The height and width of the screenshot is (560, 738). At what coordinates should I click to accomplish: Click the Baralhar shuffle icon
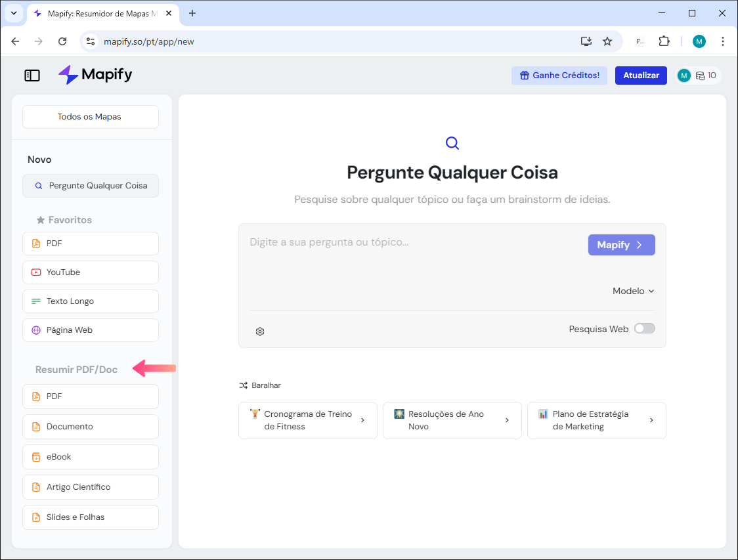244,385
